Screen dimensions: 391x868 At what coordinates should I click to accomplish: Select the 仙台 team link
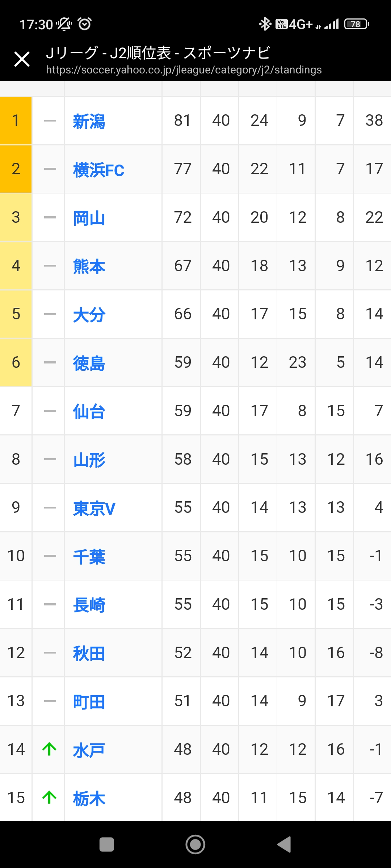89,412
